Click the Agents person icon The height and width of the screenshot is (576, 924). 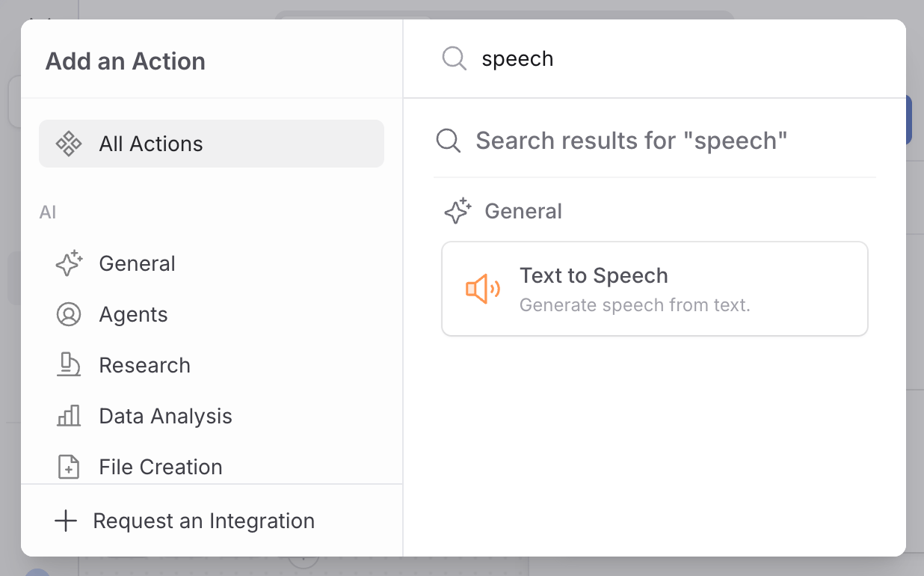(x=69, y=314)
